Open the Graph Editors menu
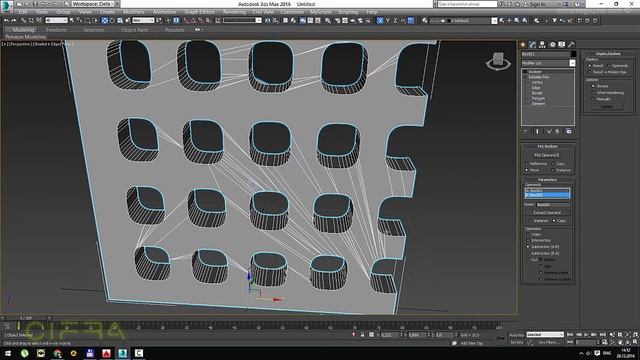Image resolution: width=640 pixels, height=360 pixels. tap(199, 12)
